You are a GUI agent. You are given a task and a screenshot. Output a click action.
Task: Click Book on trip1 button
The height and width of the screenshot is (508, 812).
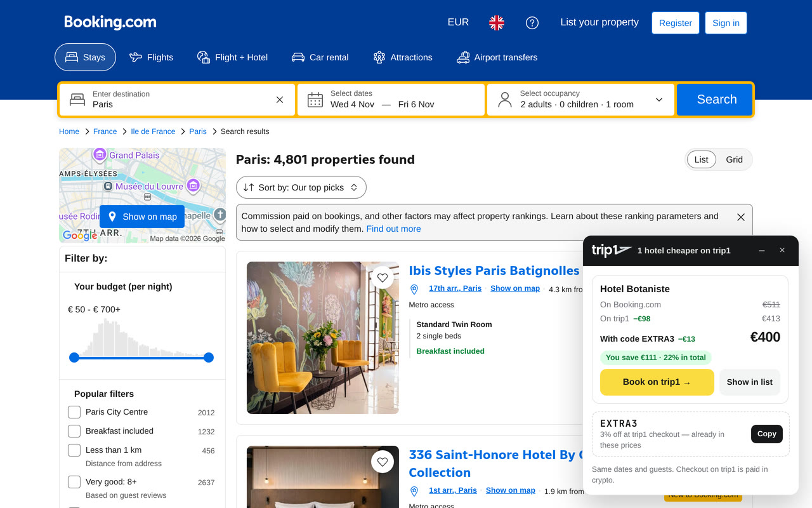click(657, 382)
